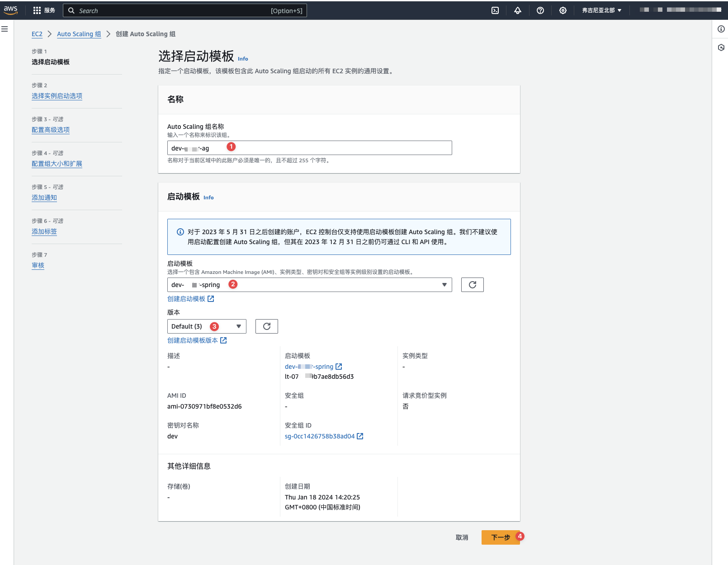Click the 创建启动模板版本 link
728x565 pixels.
tap(193, 340)
